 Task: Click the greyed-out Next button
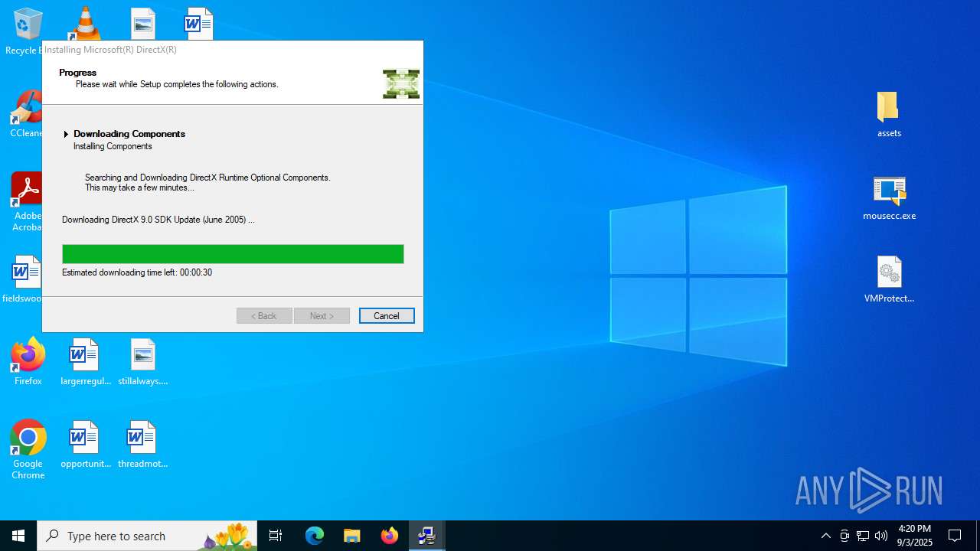coord(322,316)
